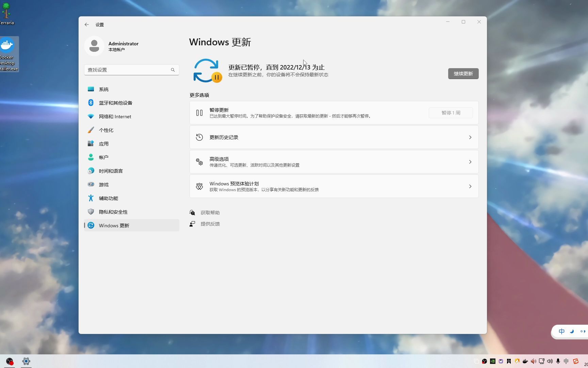This screenshot has width=588, height=368.
Task: Click the 辅助功能 accessibility icon
Action: 91,198
